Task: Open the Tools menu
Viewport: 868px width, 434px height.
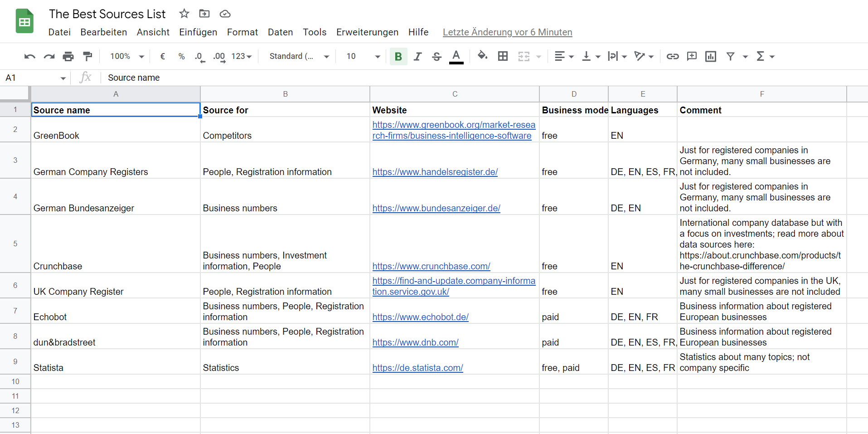Action: 315,32
